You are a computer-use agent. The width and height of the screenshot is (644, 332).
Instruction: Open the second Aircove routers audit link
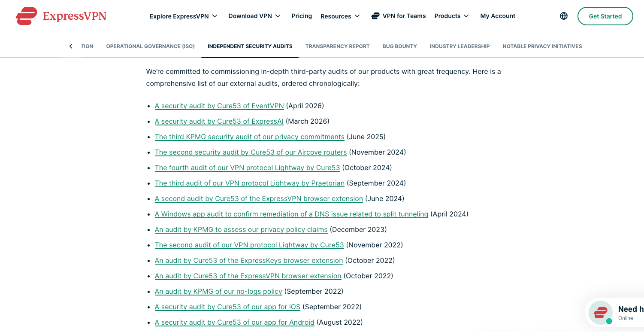point(251,152)
